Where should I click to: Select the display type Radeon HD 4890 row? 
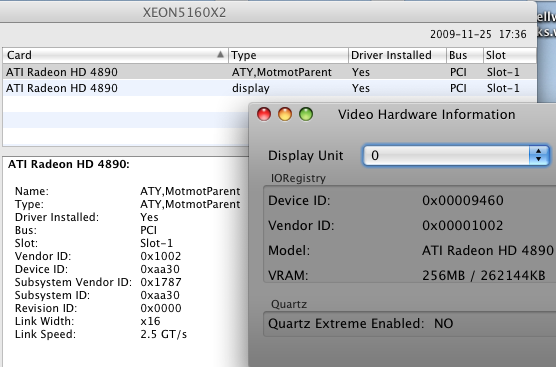pyautogui.click(x=269, y=88)
